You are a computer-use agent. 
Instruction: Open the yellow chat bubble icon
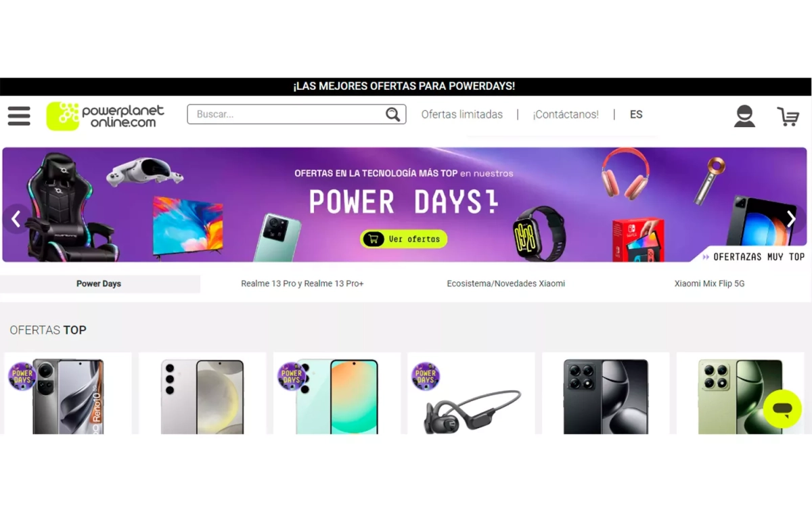[x=782, y=409]
